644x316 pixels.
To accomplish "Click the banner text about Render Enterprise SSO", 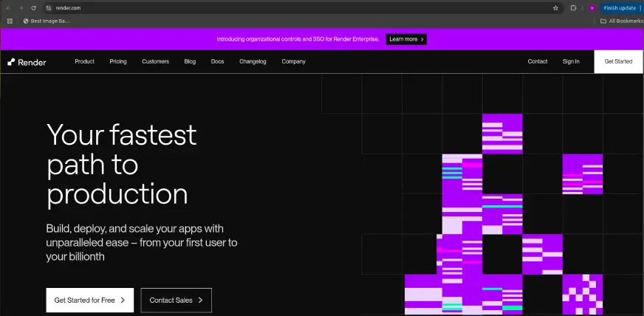I will [298, 39].
